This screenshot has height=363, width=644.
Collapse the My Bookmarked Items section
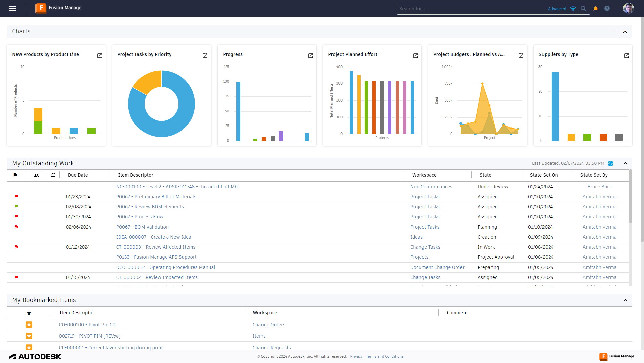pos(625,300)
